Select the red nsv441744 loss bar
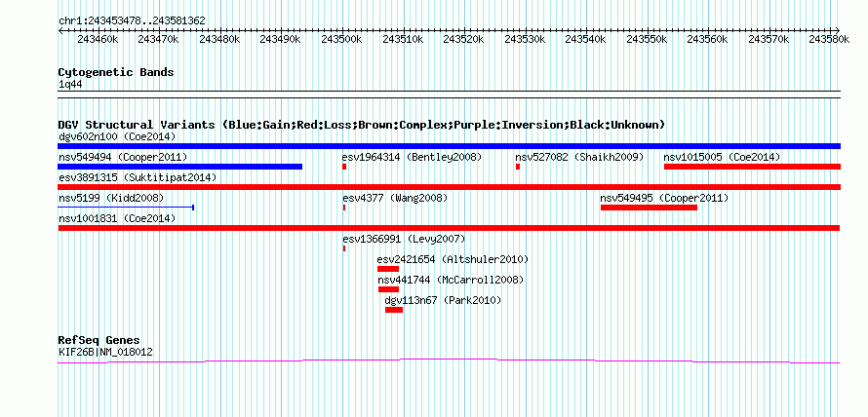Viewport: 868px width, 417px height. tap(388, 289)
